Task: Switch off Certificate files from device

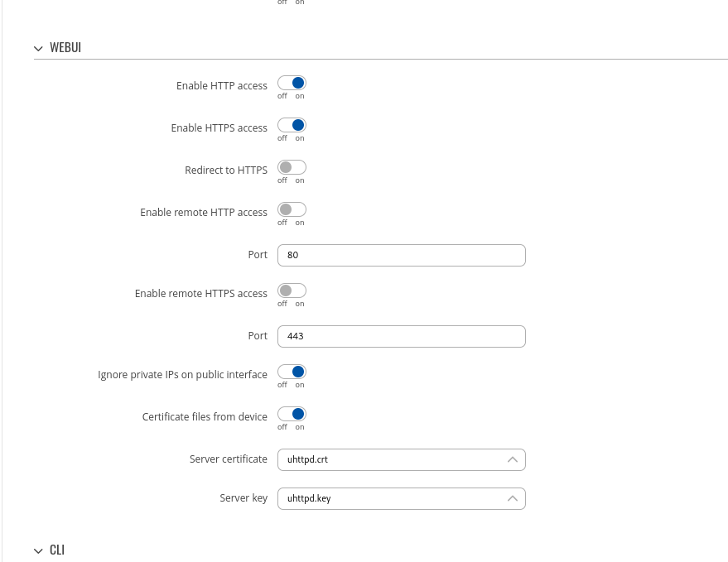Action: pos(292,414)
